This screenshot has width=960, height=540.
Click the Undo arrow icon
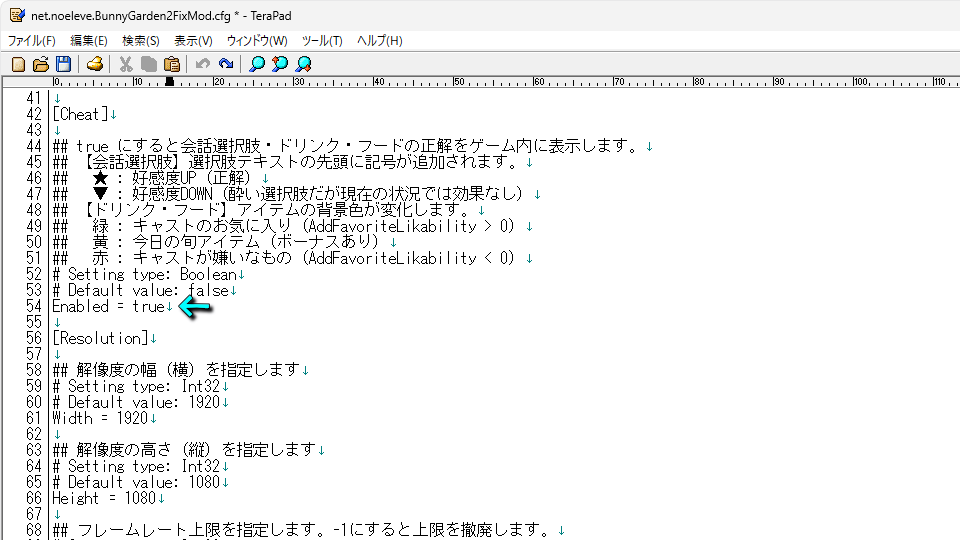[x=203, y=64]
